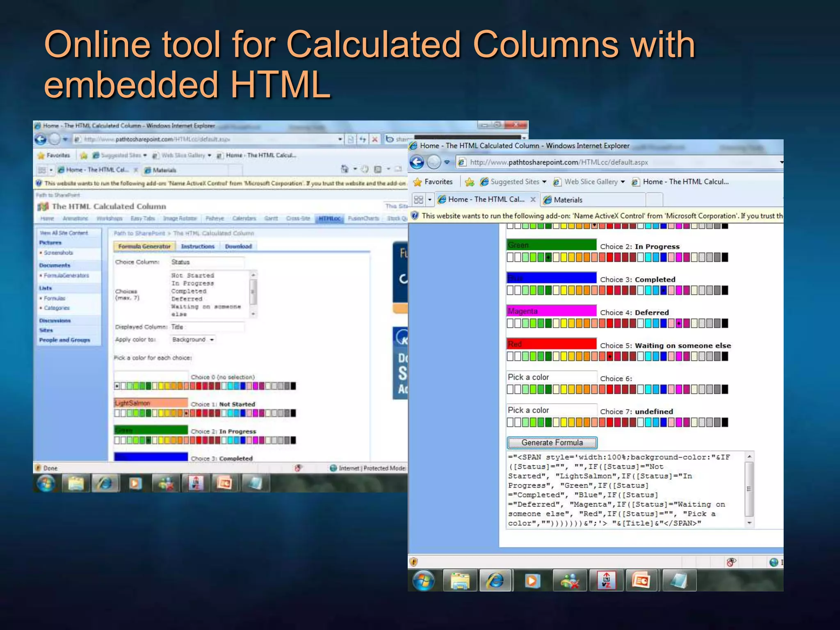Select red swatch in Choice 6 row, right window
The height and width of the screenshot is (630, 840).
pos(610,389)
